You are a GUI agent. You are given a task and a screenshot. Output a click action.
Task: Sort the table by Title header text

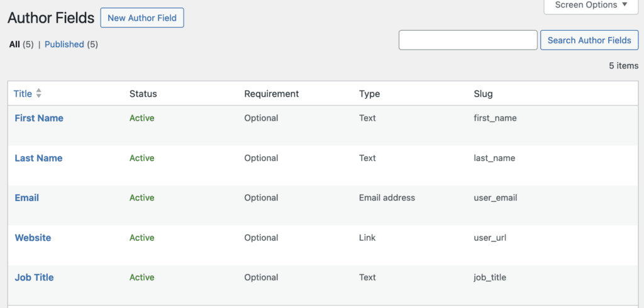(x=23, y=94)
